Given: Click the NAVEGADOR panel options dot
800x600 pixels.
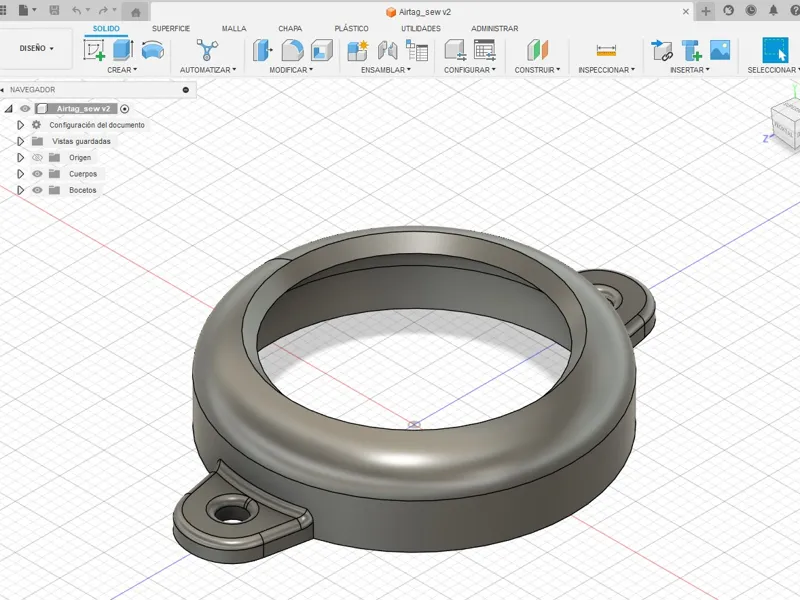Looking at the screenshot, I should (186, 90).
